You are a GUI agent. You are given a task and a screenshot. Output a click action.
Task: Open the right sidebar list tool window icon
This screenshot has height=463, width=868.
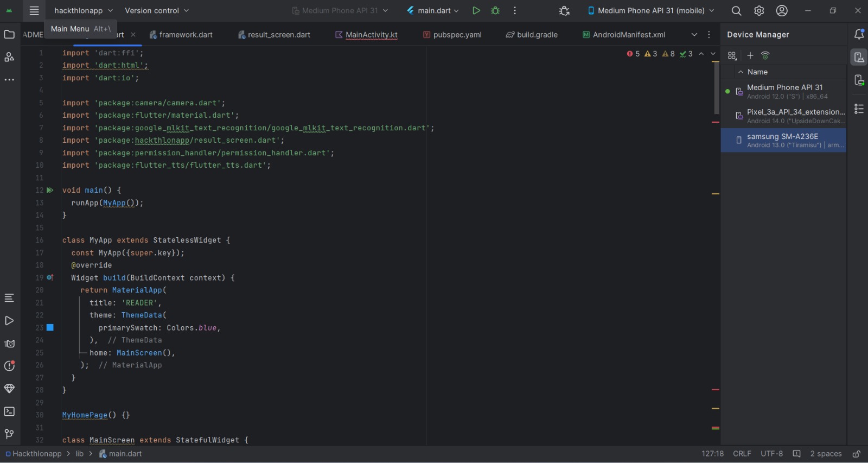pos(859,109)
